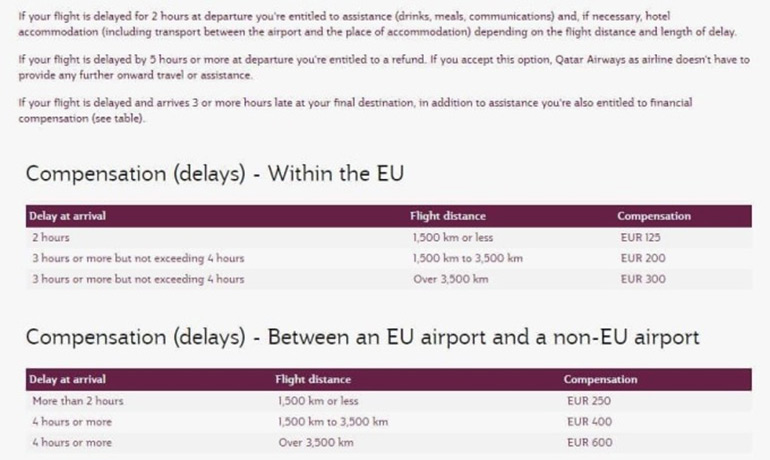
Task: Click "Delay at arrival" header in the non-EU table
Action: (68, 380)
